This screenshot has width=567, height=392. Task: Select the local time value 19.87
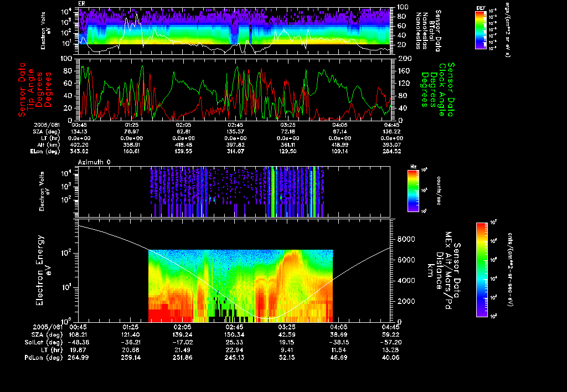click(78, 350)
